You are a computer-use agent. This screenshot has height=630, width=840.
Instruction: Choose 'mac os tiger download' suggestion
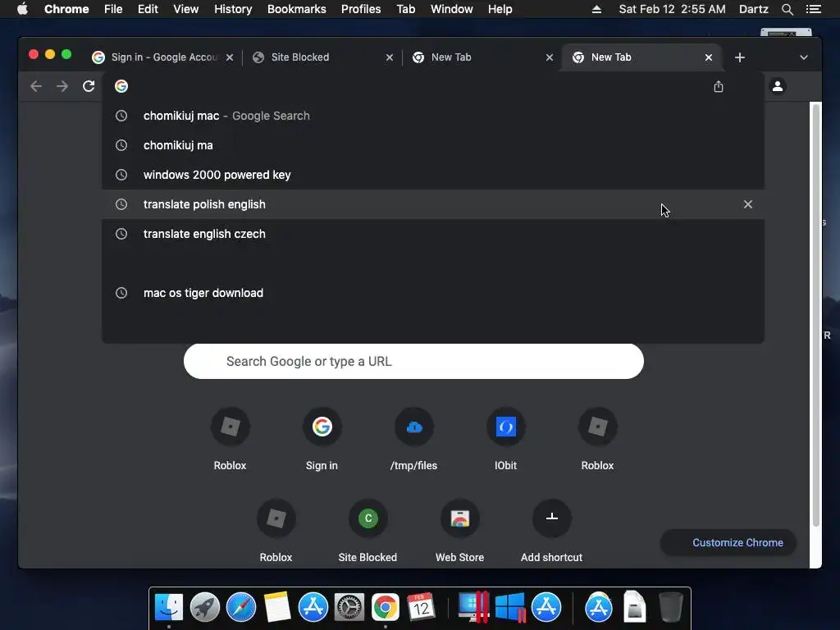[x=433, y=293]
